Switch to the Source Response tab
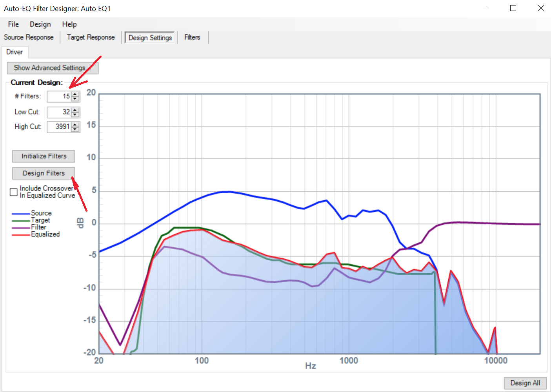The height and width of the screenshot is (392, 551). click(29, 37)
